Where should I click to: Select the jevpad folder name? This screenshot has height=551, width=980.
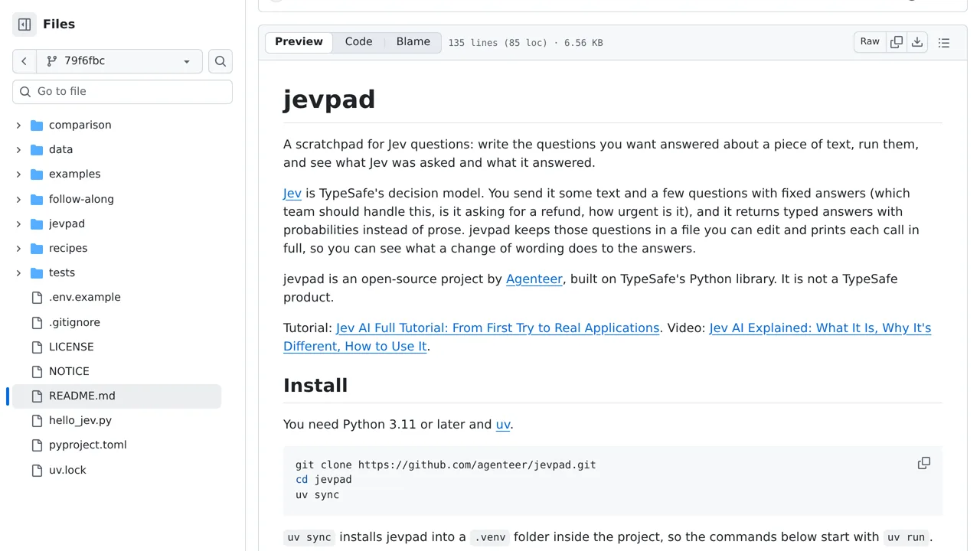pos(67,223)
